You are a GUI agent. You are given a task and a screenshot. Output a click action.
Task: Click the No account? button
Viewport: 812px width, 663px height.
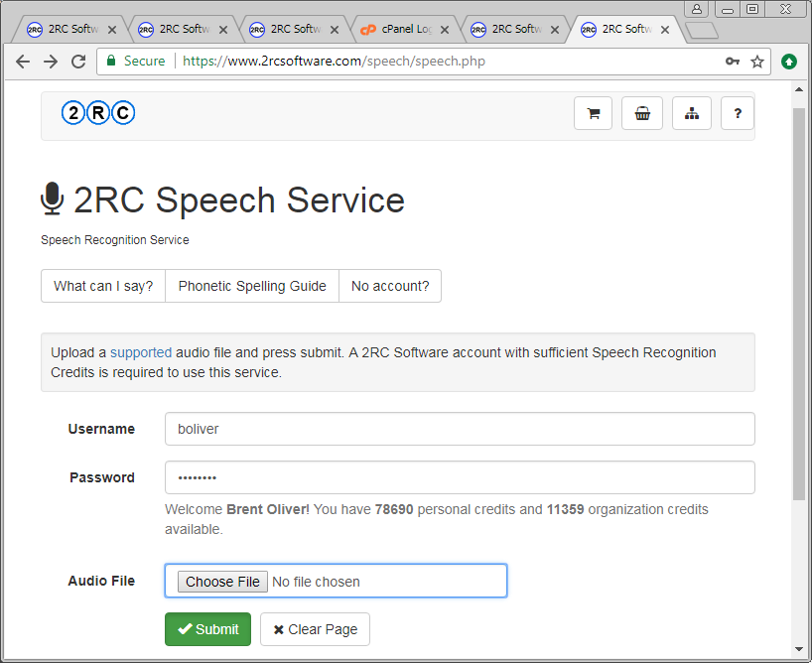pos(390,286)
